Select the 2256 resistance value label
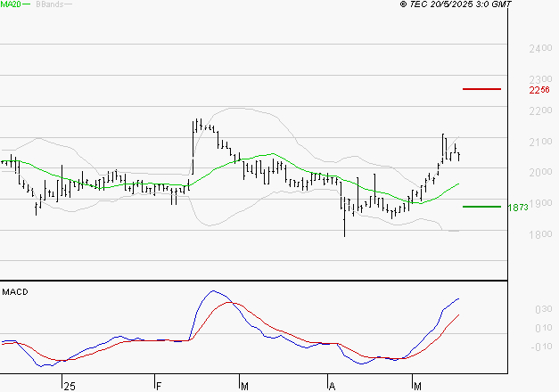Viewport: 559px width, 392px height. (538, 90)
